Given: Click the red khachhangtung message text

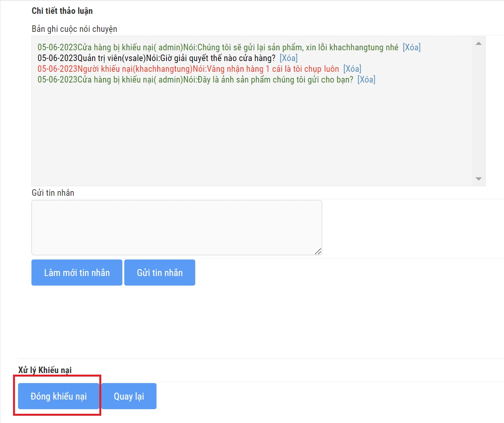Looking at the screenshot, I should click(x=188, y=69).
